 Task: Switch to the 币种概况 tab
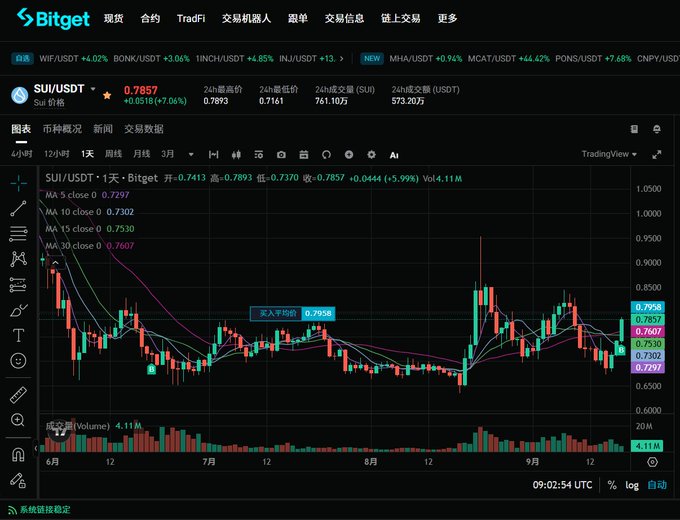coord(62,129)
